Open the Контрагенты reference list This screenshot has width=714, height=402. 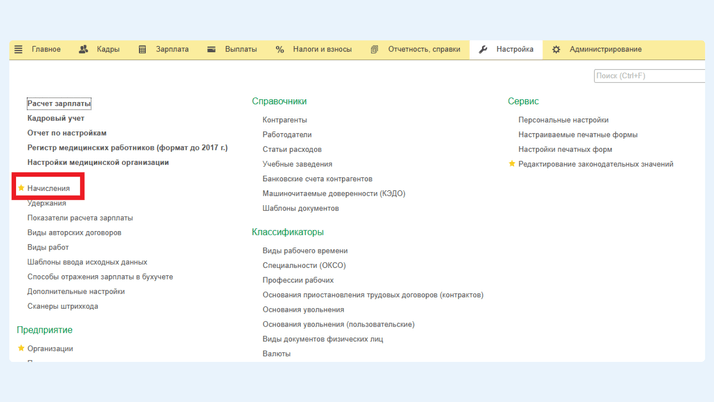click(285, 120)
